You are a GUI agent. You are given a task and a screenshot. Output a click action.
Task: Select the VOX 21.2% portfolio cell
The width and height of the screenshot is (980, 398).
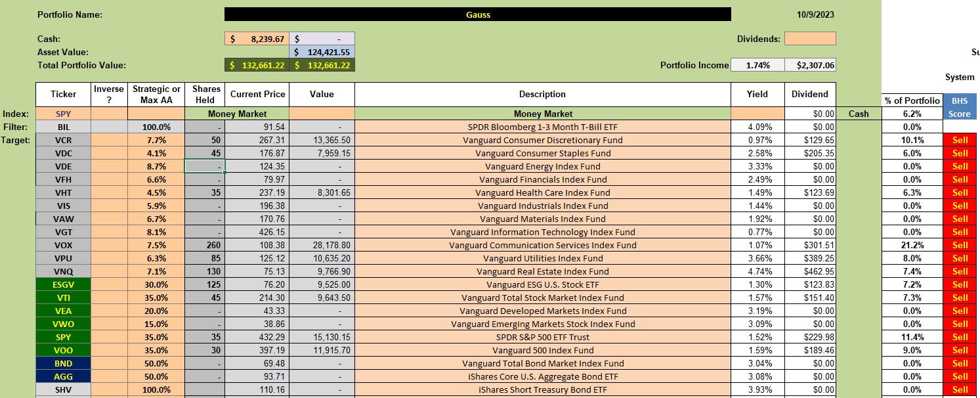pos(912,245)
